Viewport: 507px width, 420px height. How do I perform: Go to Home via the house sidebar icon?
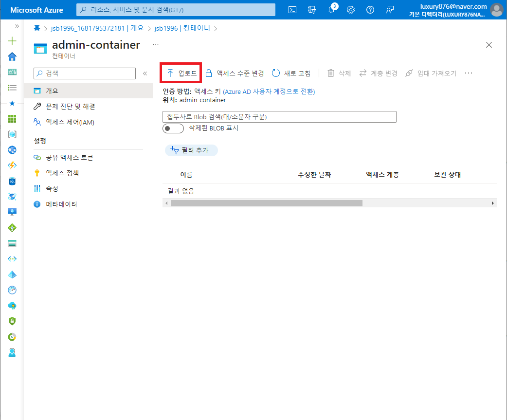click(12, 56)
